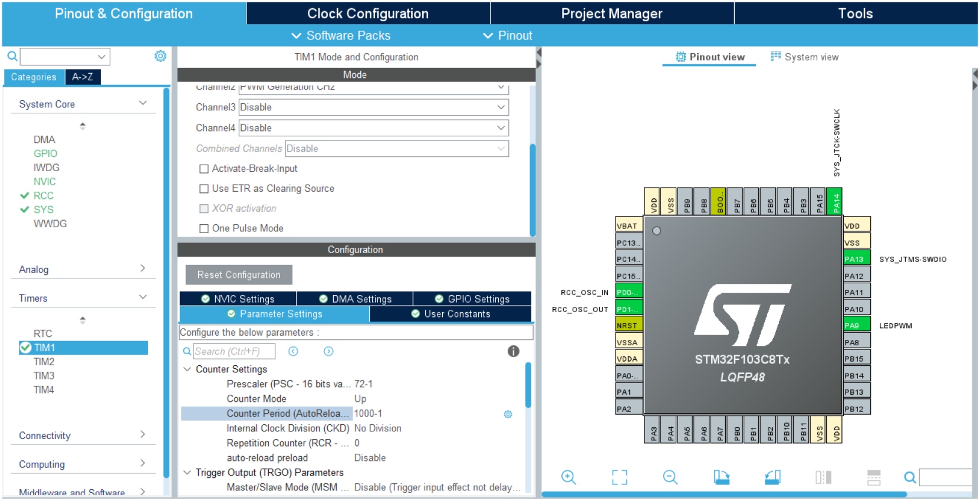Select GPIO in System Core list

point(45,154)
